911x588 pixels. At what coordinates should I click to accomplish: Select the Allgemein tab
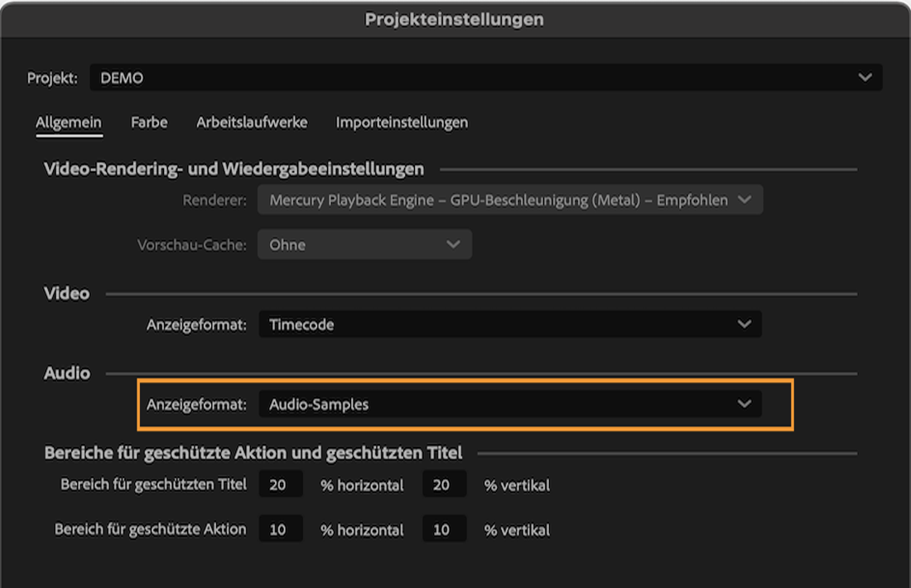point(69,122)
